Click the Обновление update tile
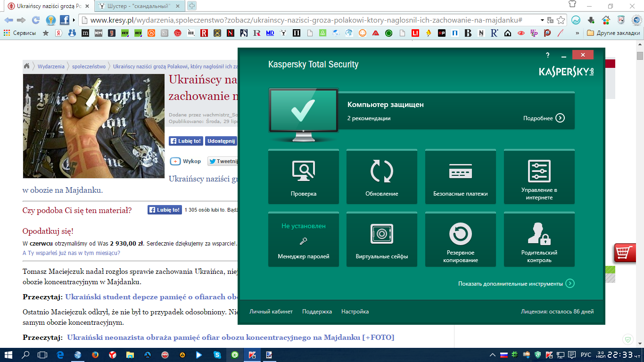Image resolution: width=644 pixels, height=362 pixels. (x=381, y=177)
